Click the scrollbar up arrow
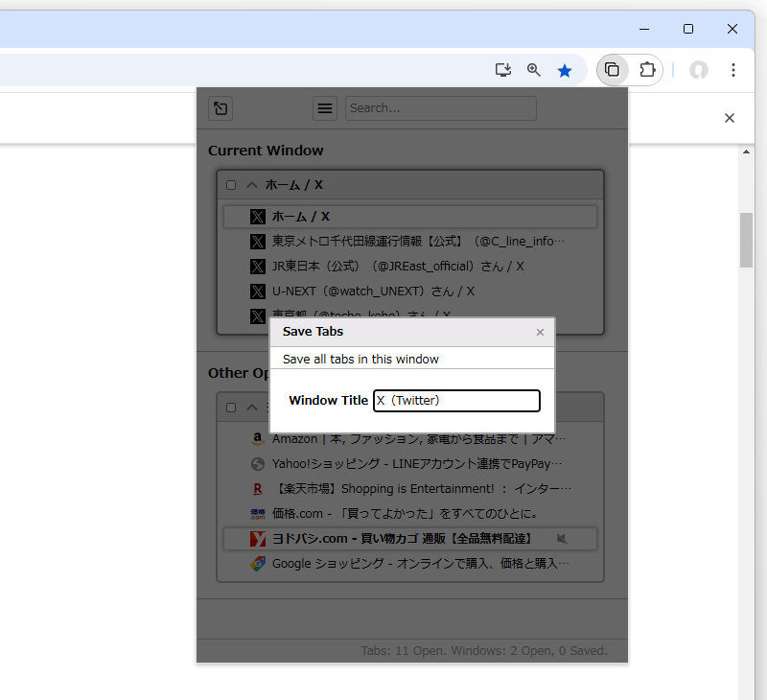Screen dimensions: 767x700 (746, 152)
